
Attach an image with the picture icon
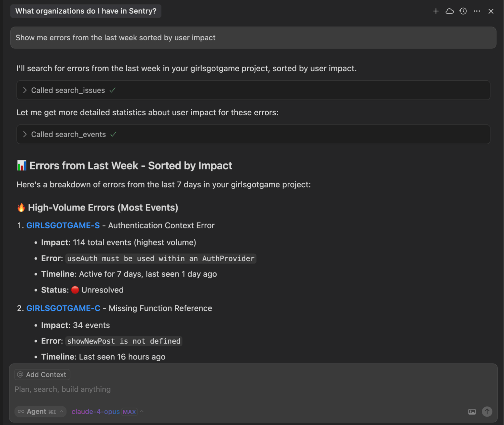(472, 412)
